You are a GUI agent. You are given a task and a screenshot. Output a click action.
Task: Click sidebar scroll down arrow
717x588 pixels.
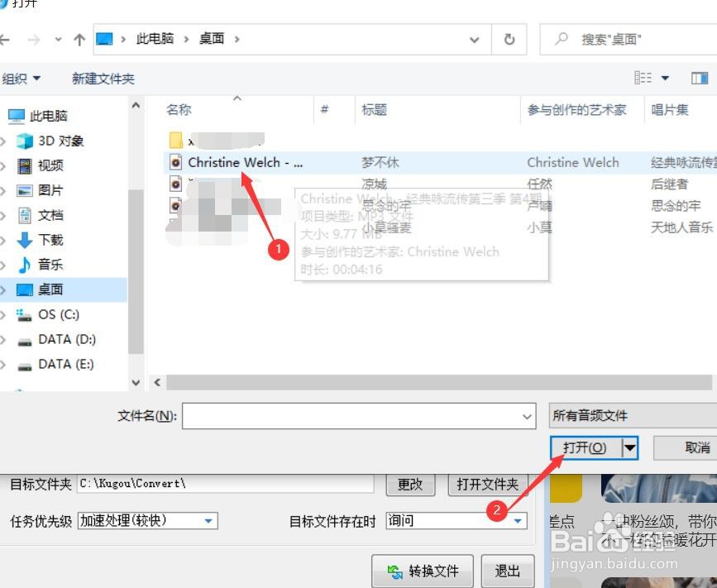[136, 382]
